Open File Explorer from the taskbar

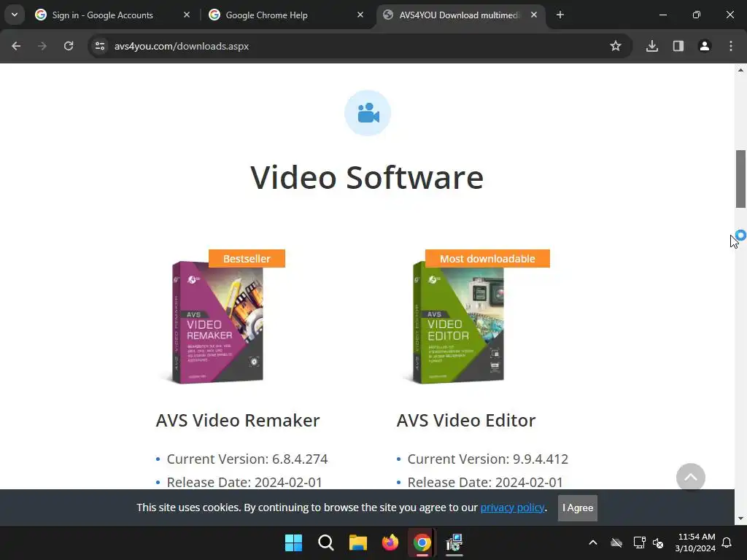pos(357,542)
